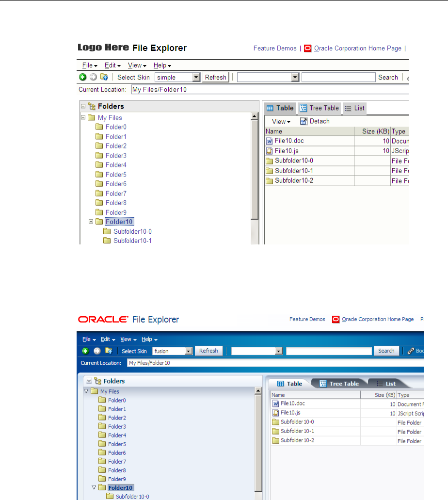Switch to Tree Table tab in fusion skin
The image size is (448, 500).
click(x=339, y=384)
